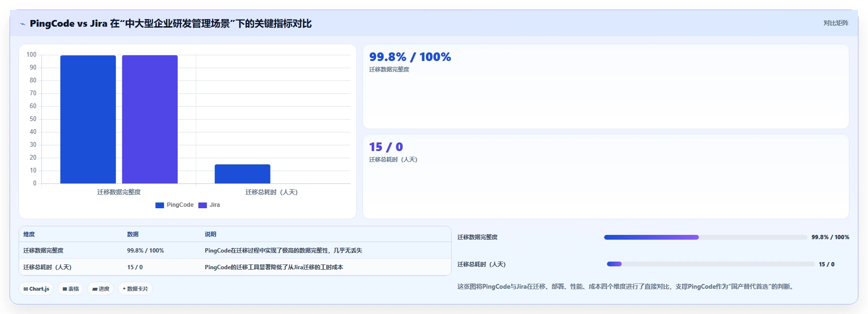Click the 15 / 0 table cell
This screenshot has height=314, width=868.
tap(135, 267)
